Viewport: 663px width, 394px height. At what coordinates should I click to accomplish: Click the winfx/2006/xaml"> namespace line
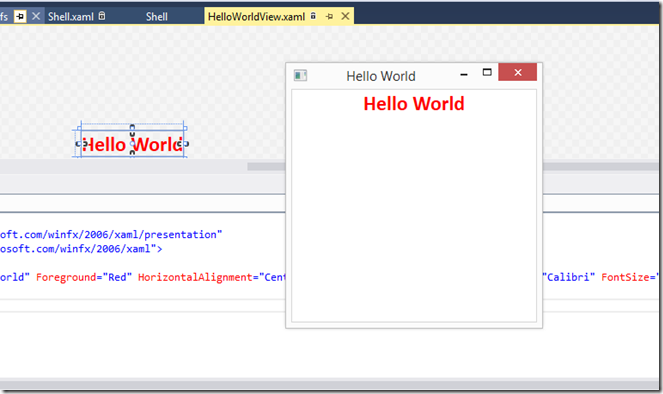(x=81, y=249)
